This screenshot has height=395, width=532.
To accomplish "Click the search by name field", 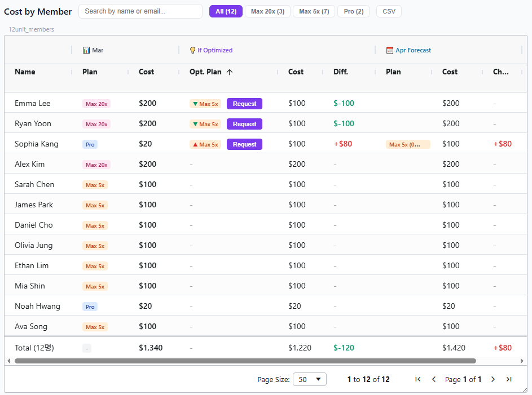I will (140, 11).
